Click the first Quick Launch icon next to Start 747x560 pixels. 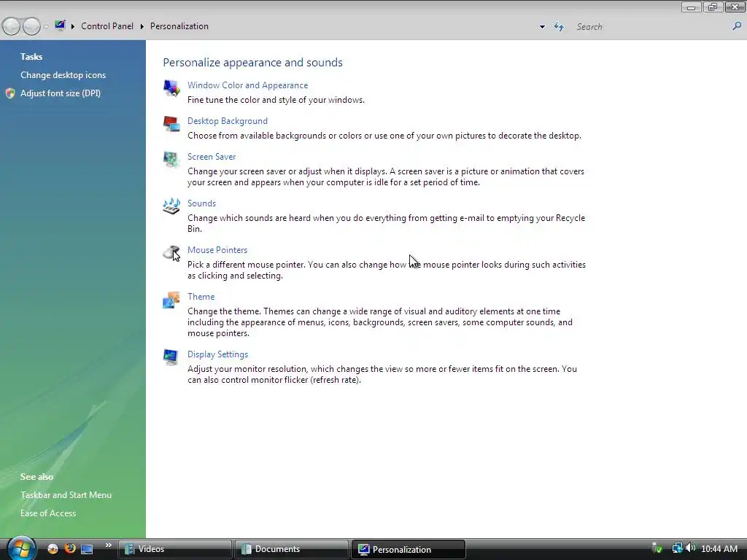click(x=53, y=549)
